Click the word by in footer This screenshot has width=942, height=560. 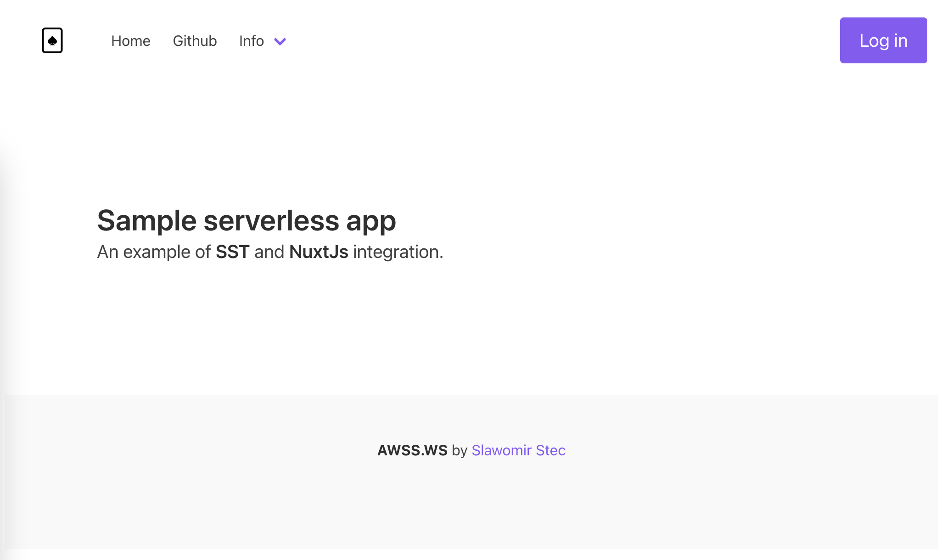[459, 450]
